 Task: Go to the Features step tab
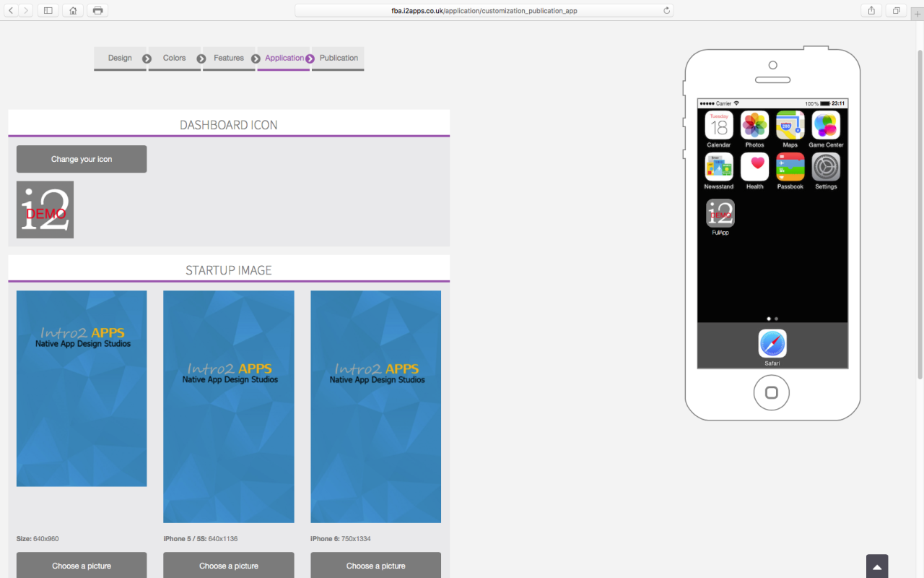(229, 58)
